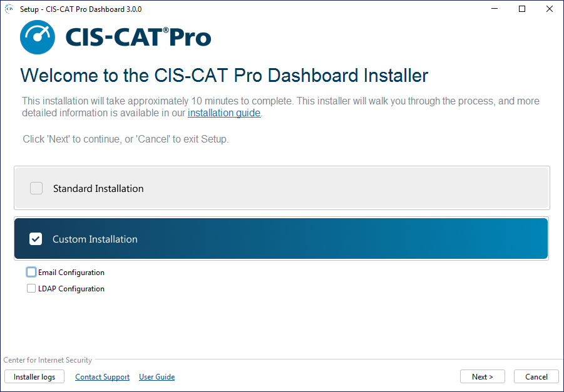Screen dimensions: 564x392
Task: Open the title bar CIS system icon
Action: [x=9, y=9]
